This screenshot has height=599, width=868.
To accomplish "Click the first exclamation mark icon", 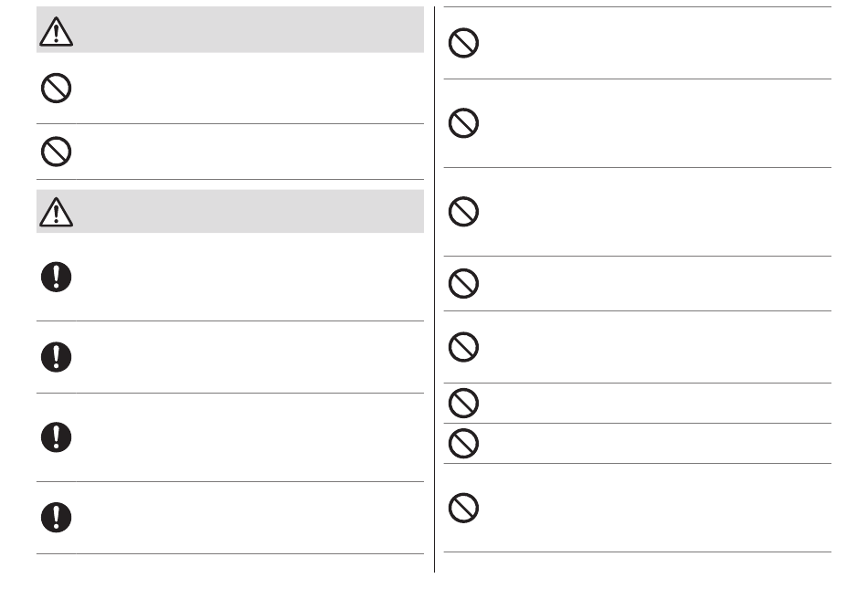I will coord(57,277).
